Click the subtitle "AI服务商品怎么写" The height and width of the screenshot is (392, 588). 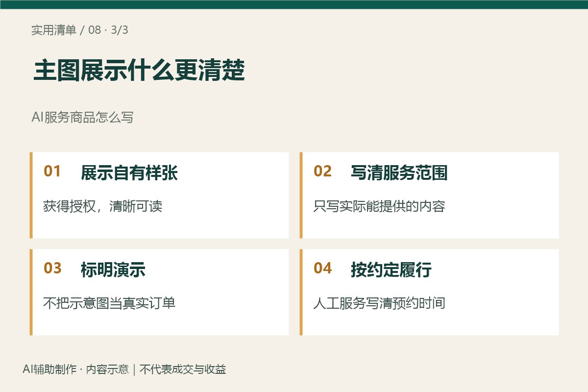point(82,118)
